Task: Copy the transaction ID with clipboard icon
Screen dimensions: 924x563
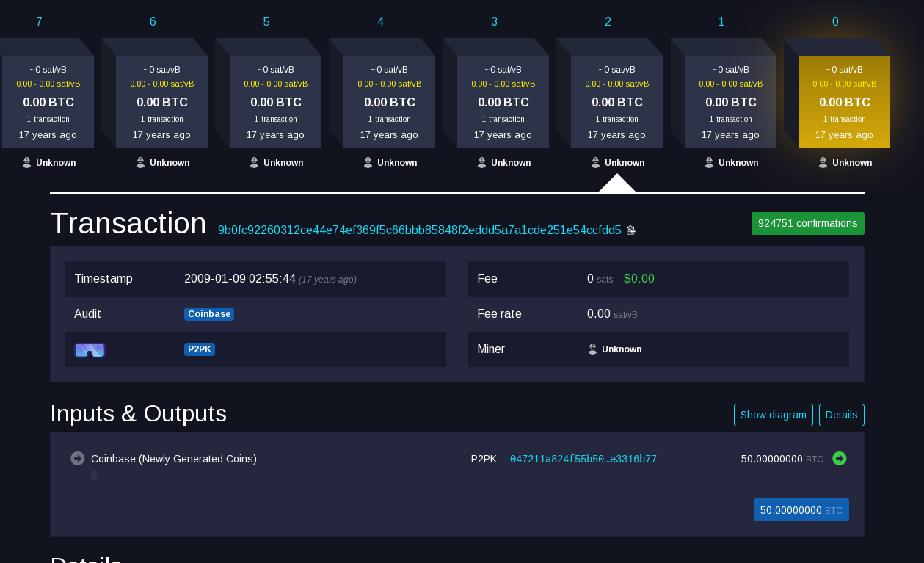Action: pyautogui.click(x=630, y=230)
